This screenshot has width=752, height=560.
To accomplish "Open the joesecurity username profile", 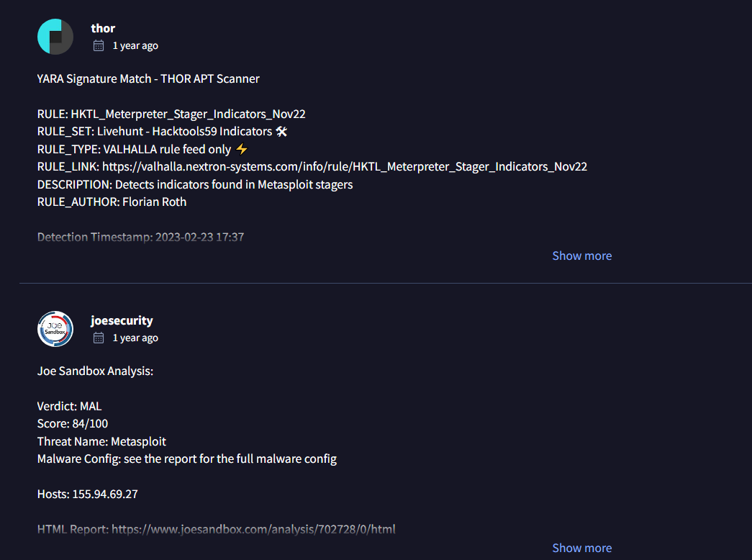I will (122, 320).
